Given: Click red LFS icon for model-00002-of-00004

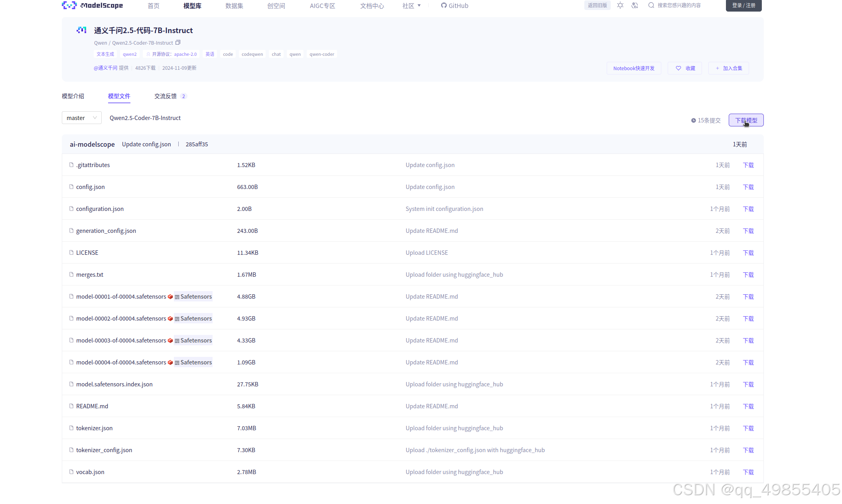Looking at the screenshot, I should pos(170,319).
